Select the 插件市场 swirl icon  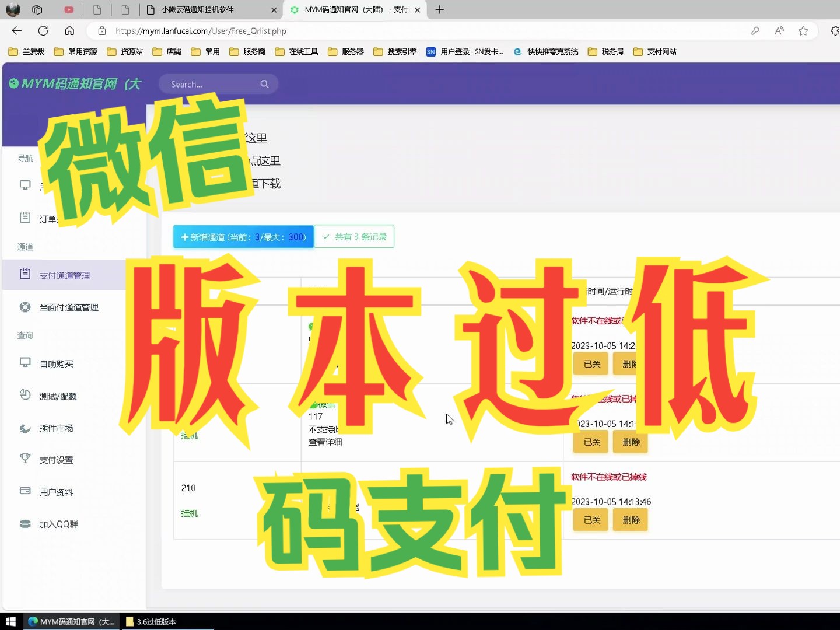coord(24,428)
